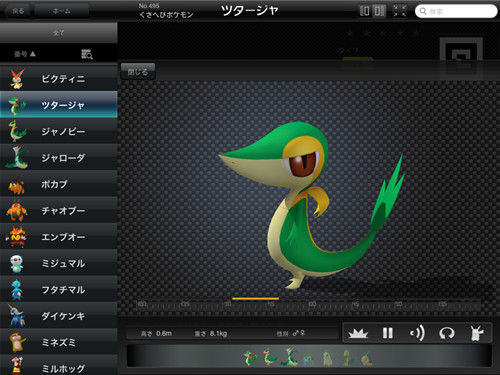Play the attack burst animation icon
The width and height of the screenshot is (500, 375).
[358, 333]
